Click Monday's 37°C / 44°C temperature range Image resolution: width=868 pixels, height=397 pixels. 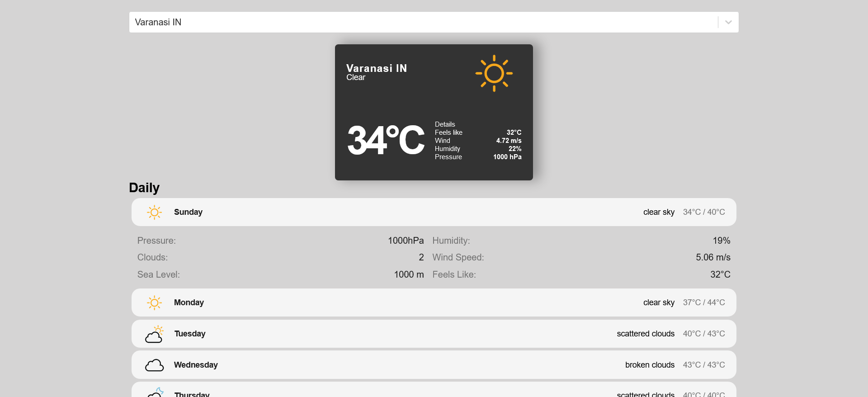pos(704,302)
